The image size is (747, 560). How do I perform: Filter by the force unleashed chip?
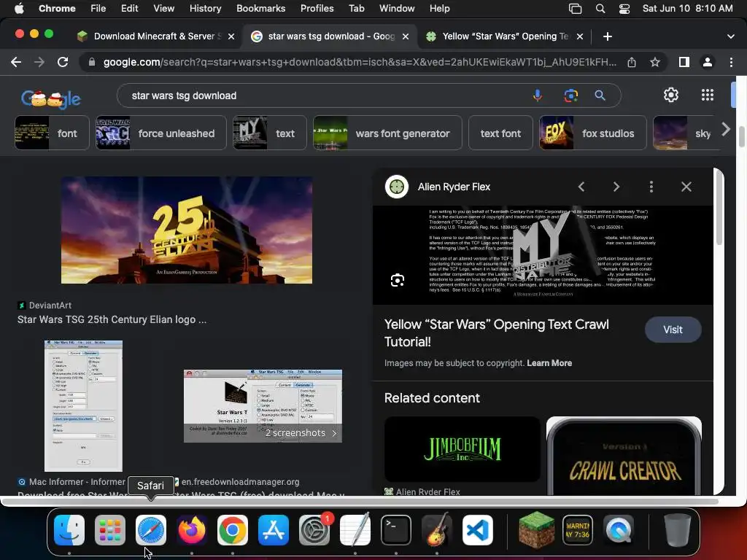(x=161, y=133)
